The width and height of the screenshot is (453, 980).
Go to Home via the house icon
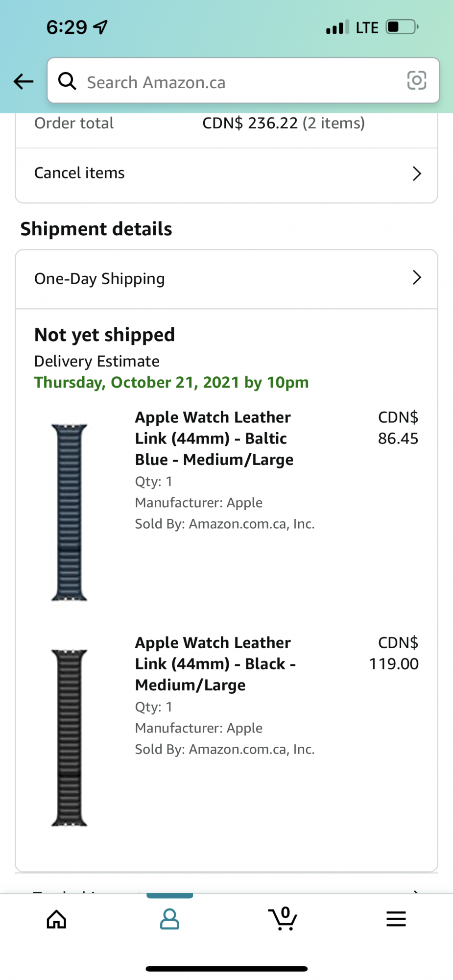[x=56, y=919]
